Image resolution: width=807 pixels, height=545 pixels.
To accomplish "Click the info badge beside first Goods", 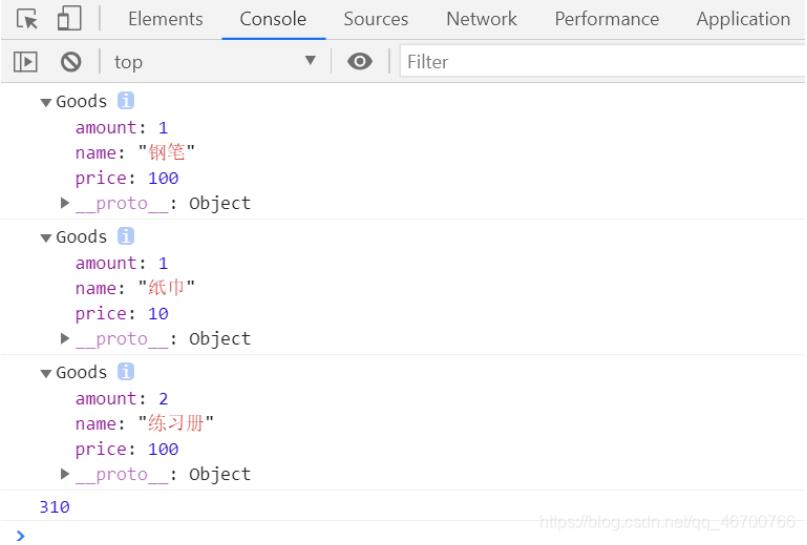I will click(125, 101).
